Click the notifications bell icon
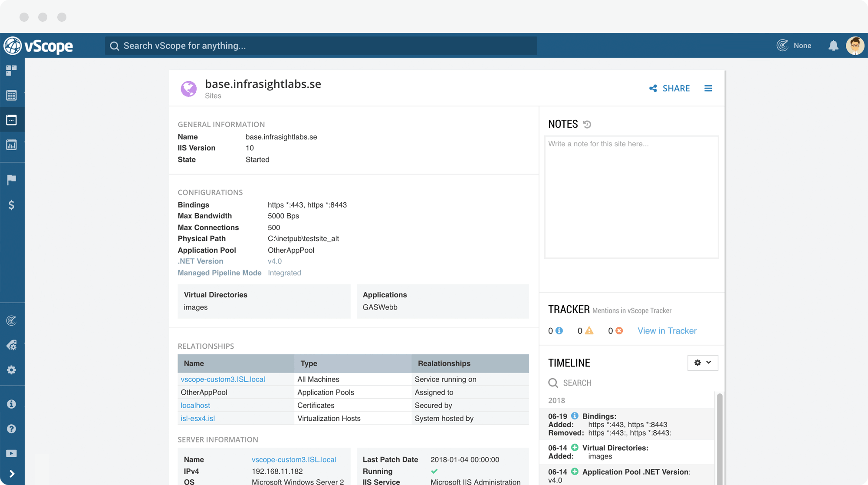 pyautogui.click(x=833, y=46)
